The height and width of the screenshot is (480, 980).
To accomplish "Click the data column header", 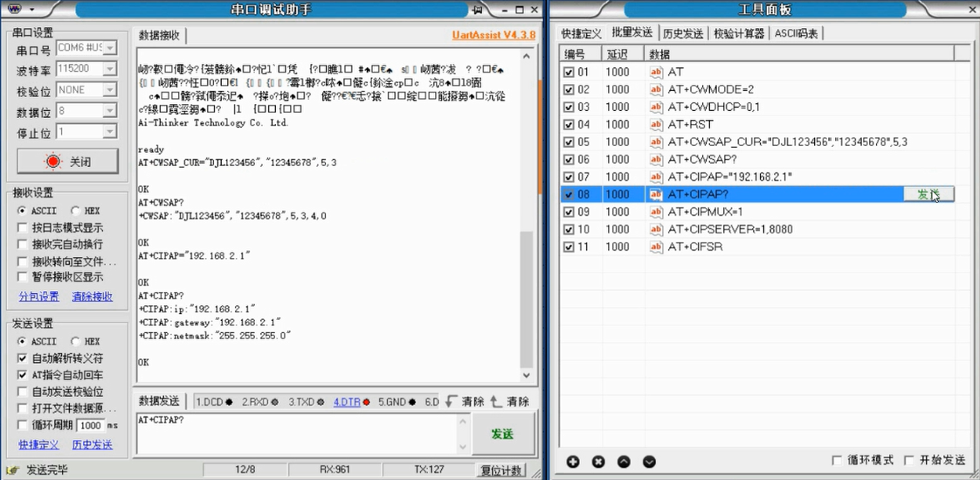I will pos(798,54).
